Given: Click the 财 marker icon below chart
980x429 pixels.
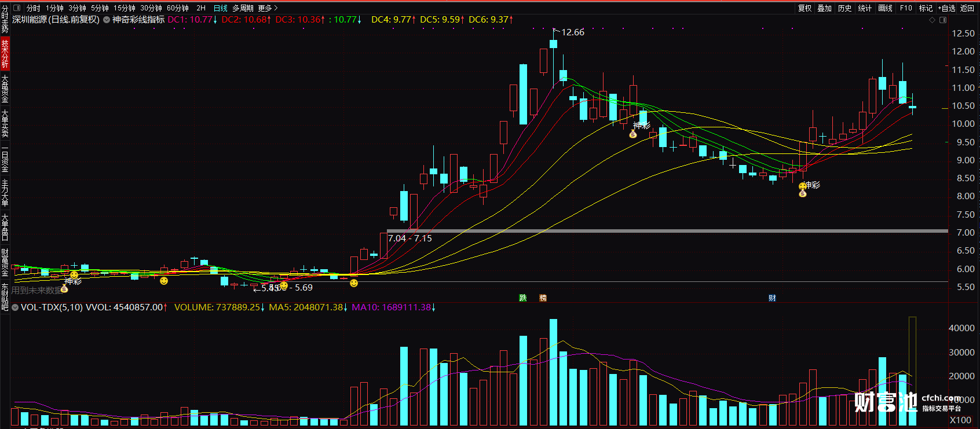Looking at the screenshot, I should pyautogui.click(x=772, y=298).
